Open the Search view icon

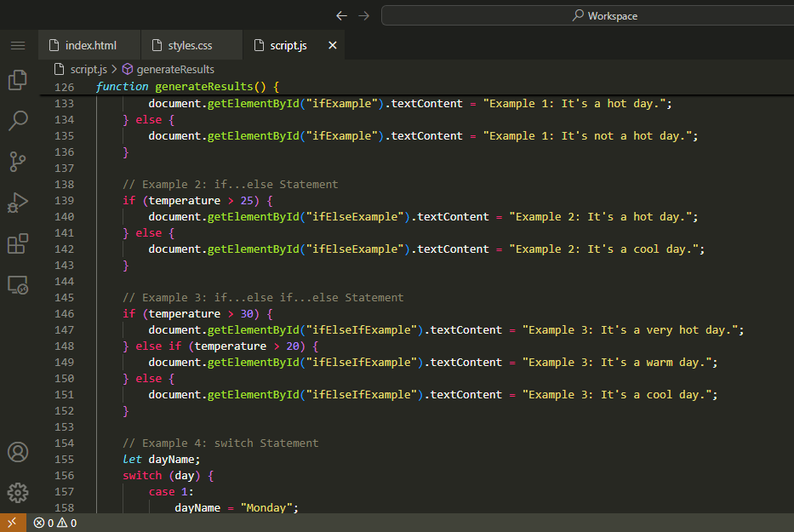pyautogui.click(x=18, y=120)
